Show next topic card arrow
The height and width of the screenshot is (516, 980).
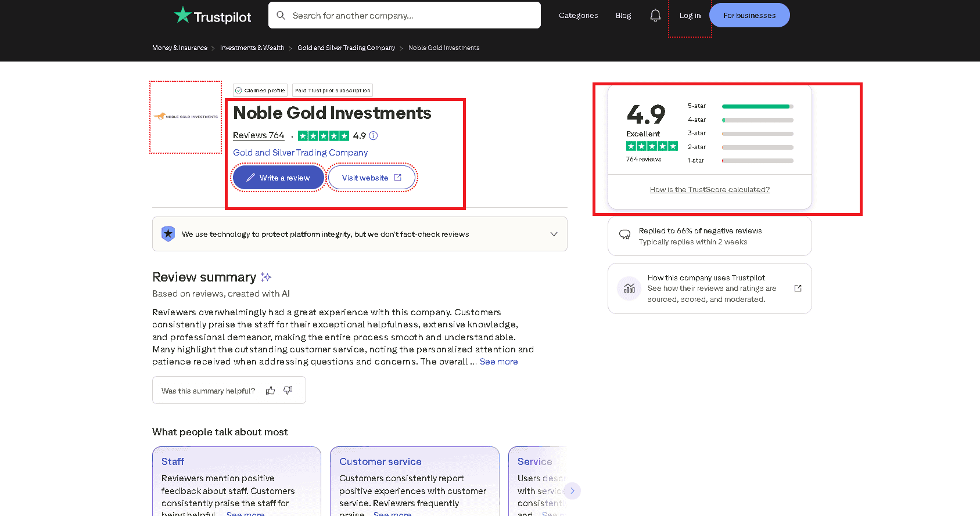point(572,491)
